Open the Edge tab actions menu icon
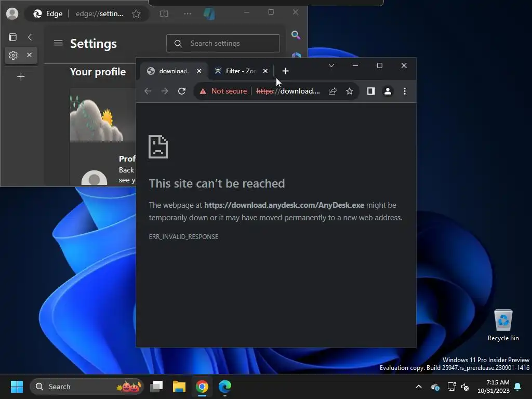532x399 pixels. (13, 37)
